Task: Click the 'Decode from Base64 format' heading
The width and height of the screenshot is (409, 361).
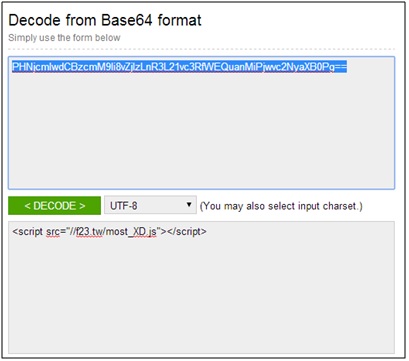Action: coord(105,20)
